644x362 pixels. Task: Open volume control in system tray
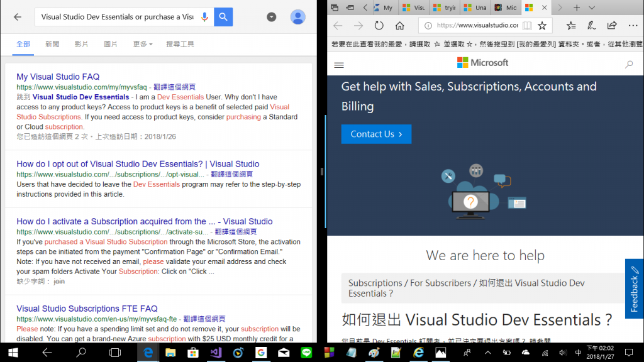(x=563, y=353)
